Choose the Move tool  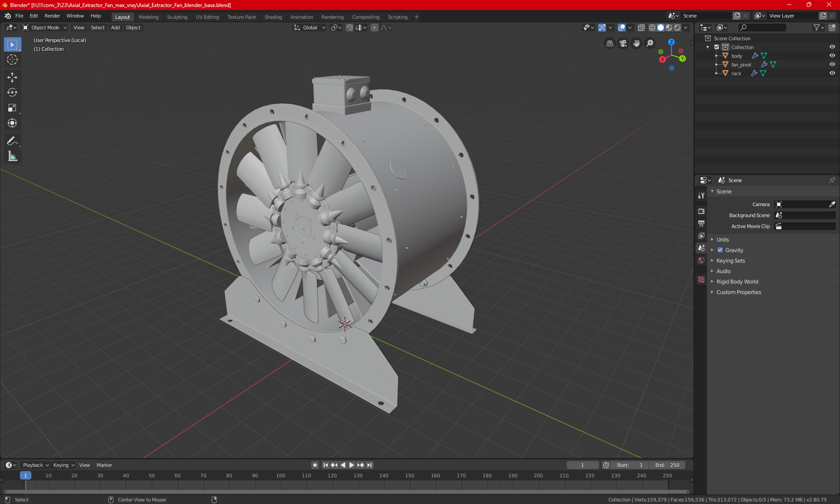pyautogui.click(x=12, y=77)
